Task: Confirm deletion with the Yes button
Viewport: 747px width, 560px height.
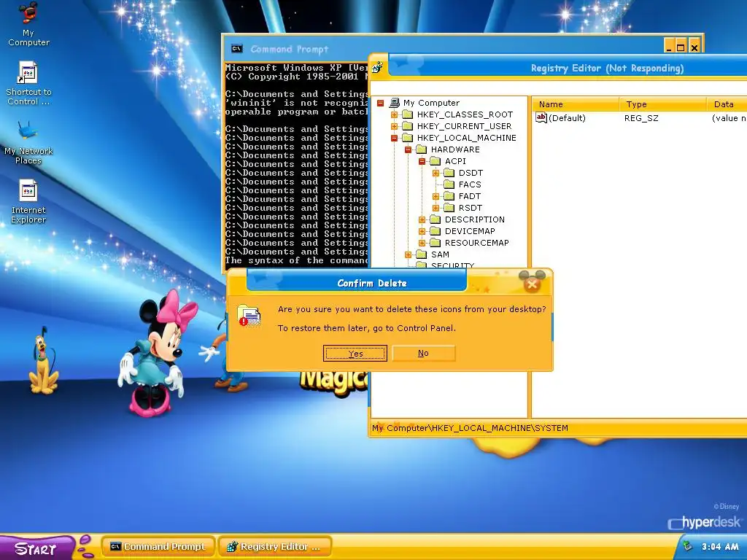Action: pos(355,354)
